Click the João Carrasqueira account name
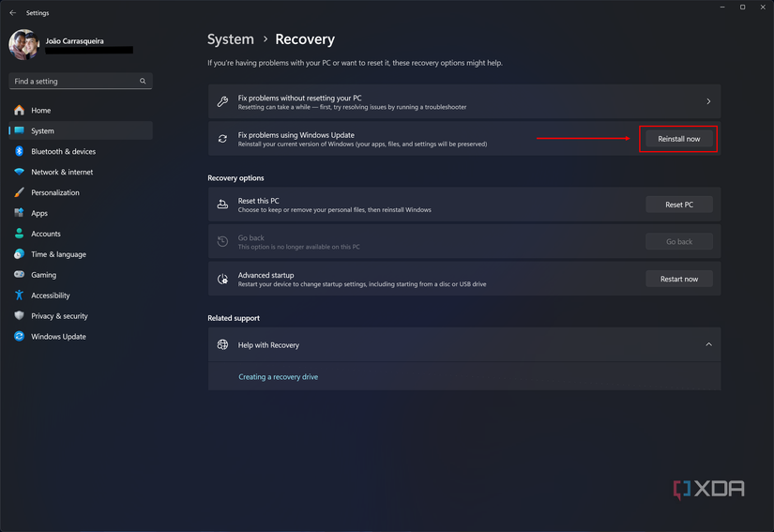 click(74, 41)
